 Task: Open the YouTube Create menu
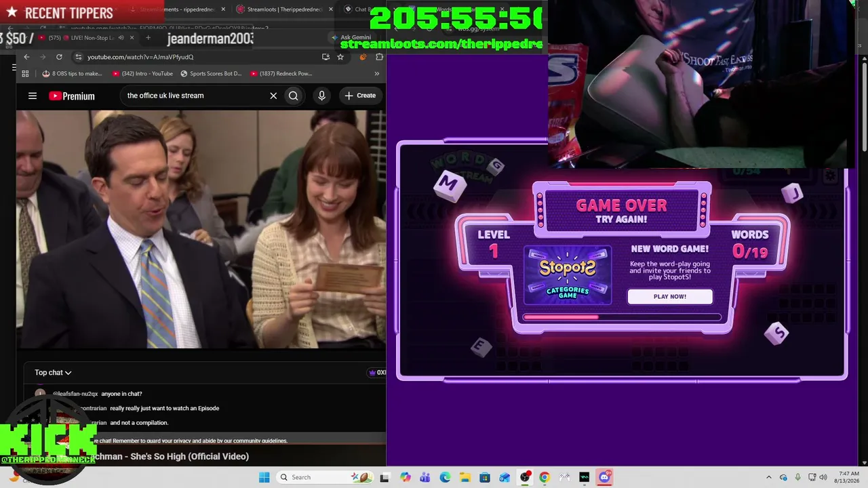(360, 96)
